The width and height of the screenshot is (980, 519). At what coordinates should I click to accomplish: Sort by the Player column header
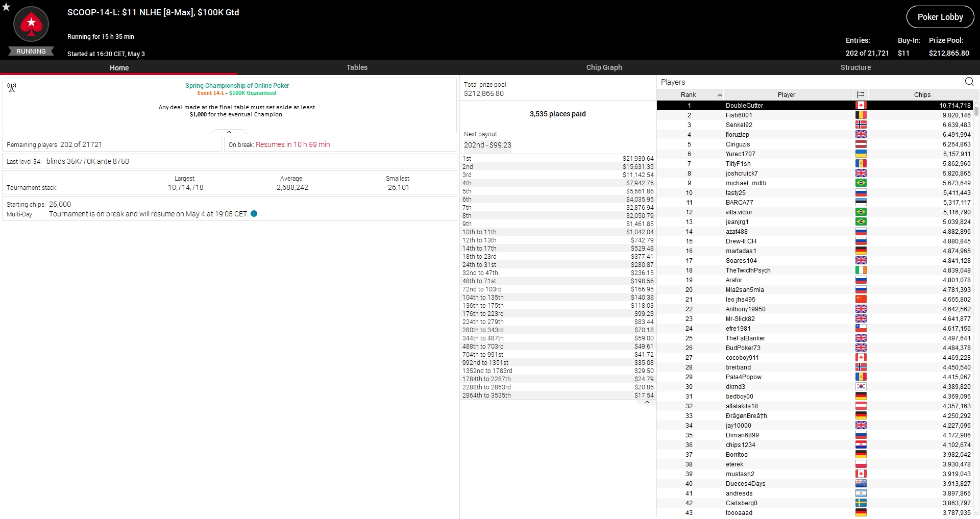[x=787, y=94]
